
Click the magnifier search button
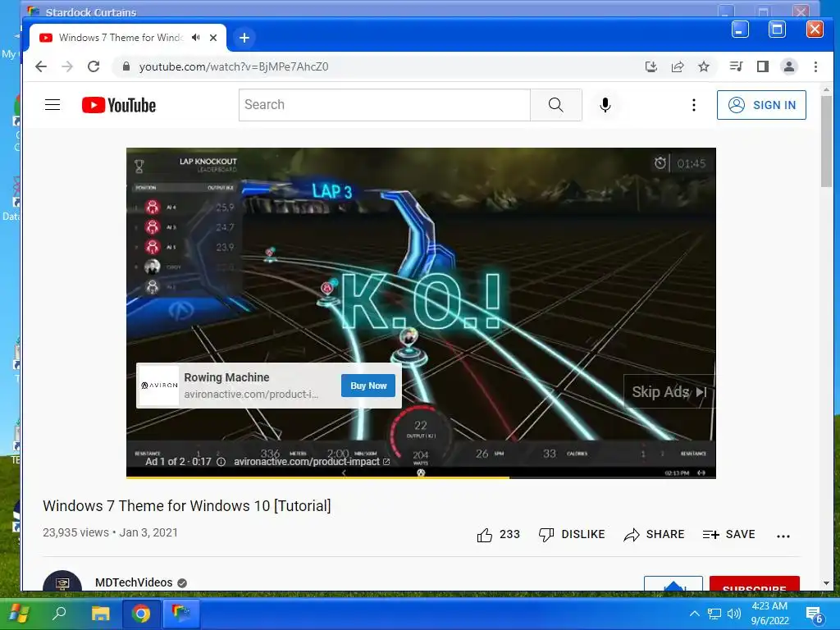click(556, 105)
